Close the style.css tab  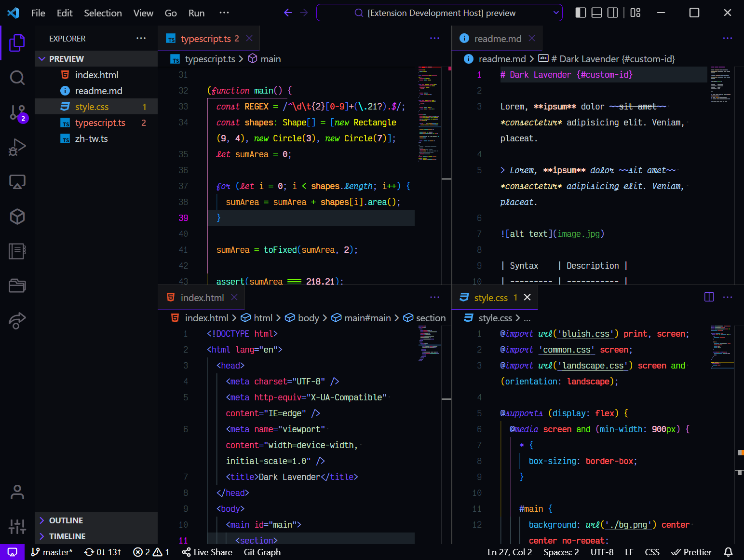[527, 297]
